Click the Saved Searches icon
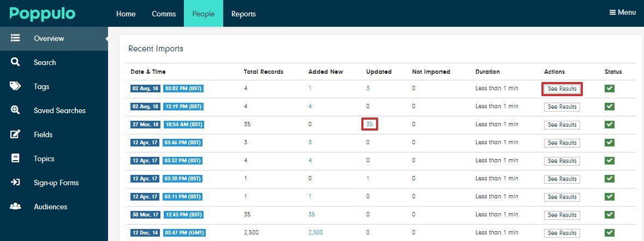Viewport: 644px width, 241px height. click(x=15, y=110)
